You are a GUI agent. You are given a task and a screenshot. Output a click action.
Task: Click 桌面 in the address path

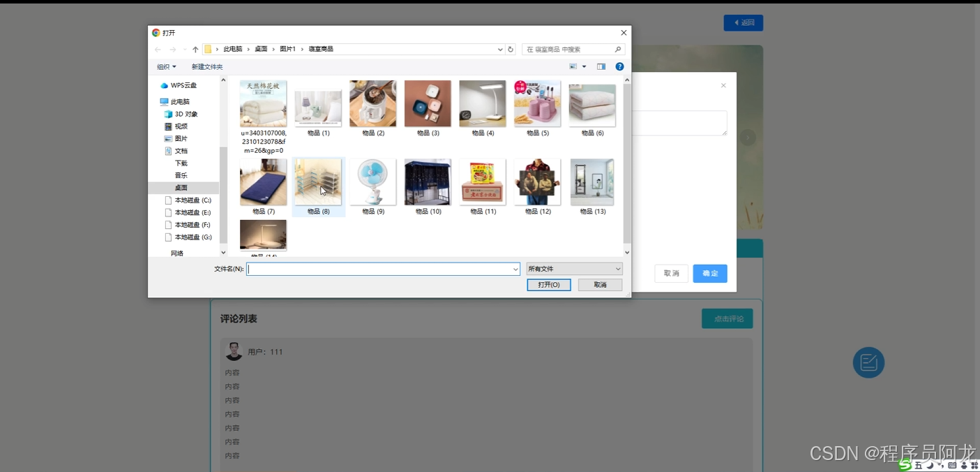coord(261,50)
